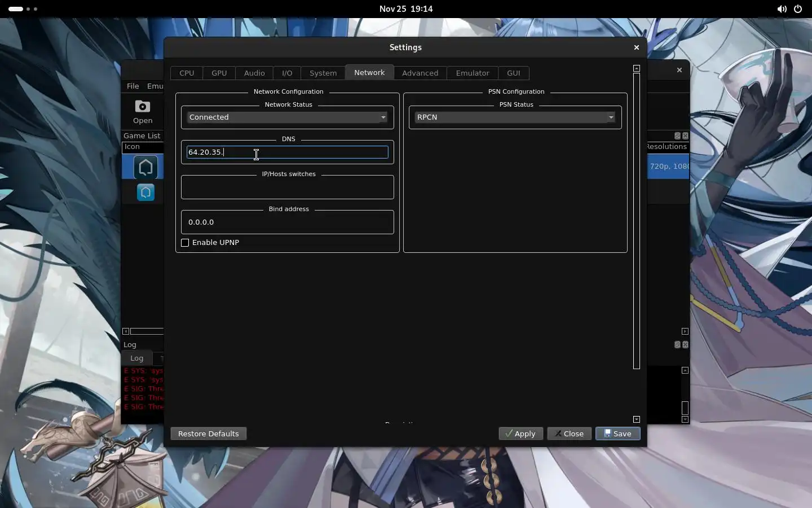
Task: Go to the GUI tab
Action: tap(513, 73)
